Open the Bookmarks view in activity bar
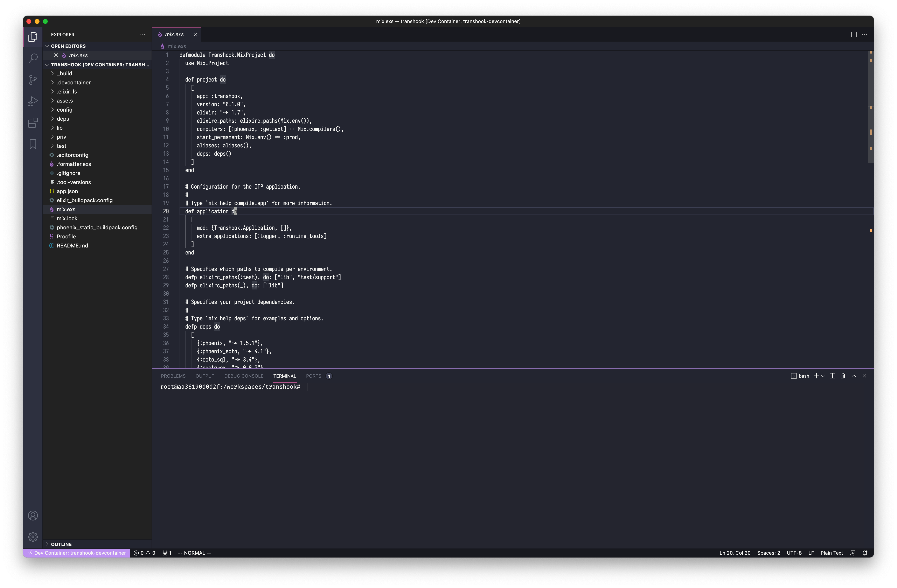 tap(33, 144)
